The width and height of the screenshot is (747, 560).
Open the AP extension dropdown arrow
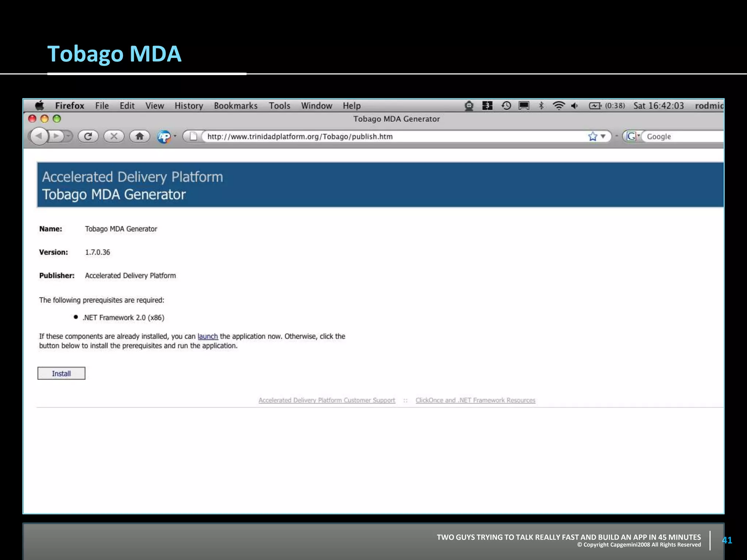(x=175, y=136)
